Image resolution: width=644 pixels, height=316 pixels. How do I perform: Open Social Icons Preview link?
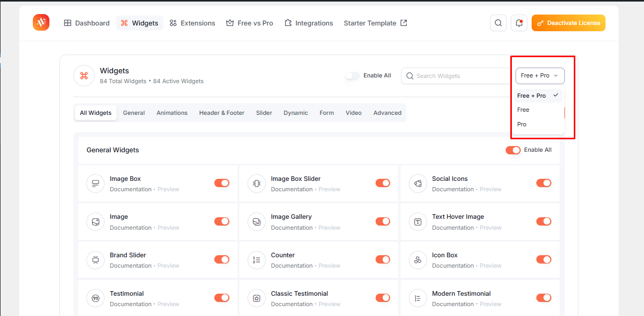[491, 189]
